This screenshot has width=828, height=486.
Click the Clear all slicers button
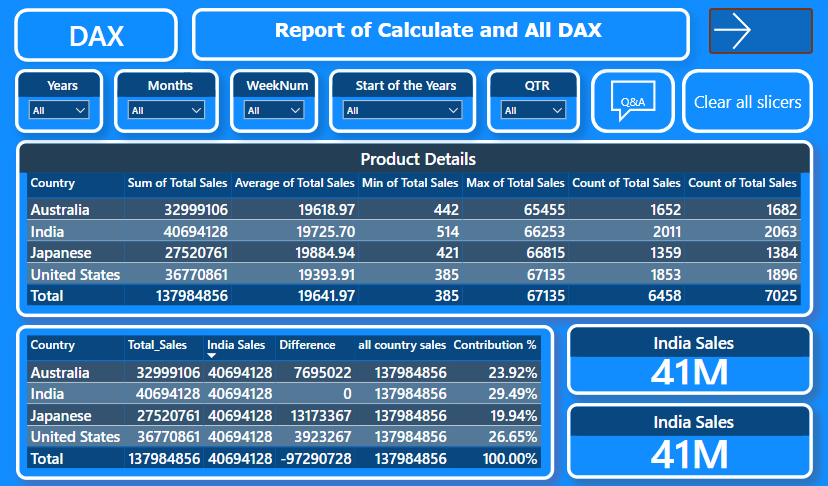(x=747, y=101)
